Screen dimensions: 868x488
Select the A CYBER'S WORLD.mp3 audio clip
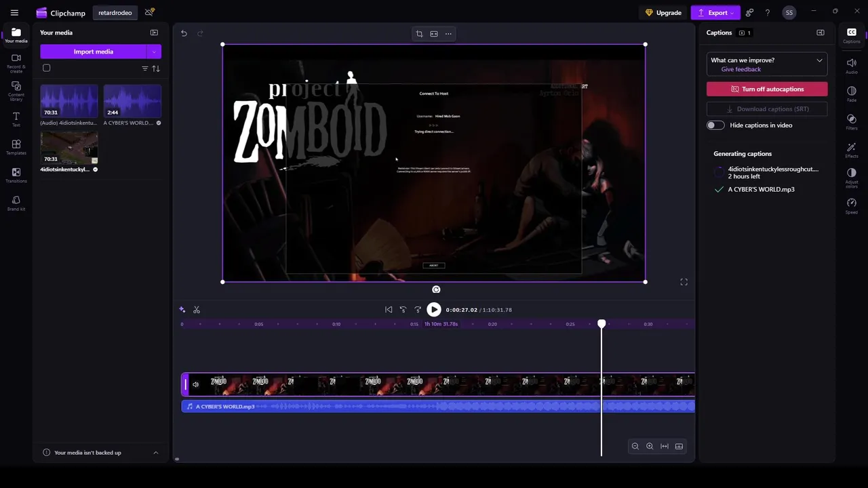[438, 406]
